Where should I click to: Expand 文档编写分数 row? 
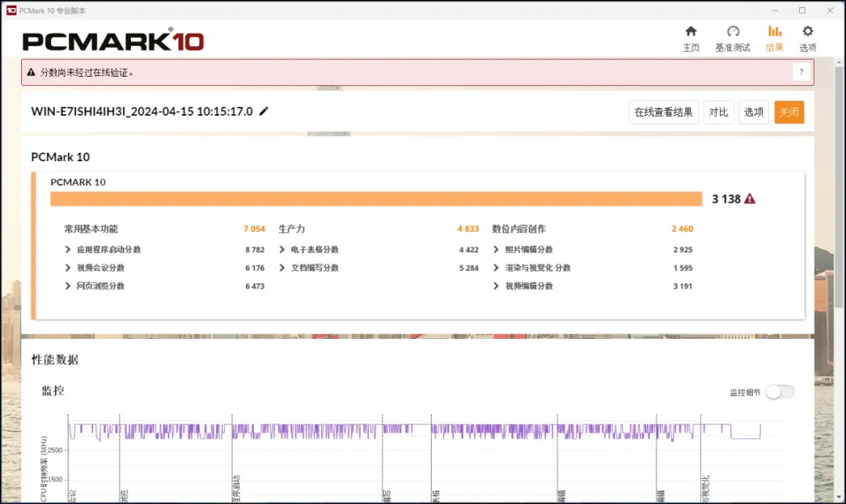pos(282,268)
